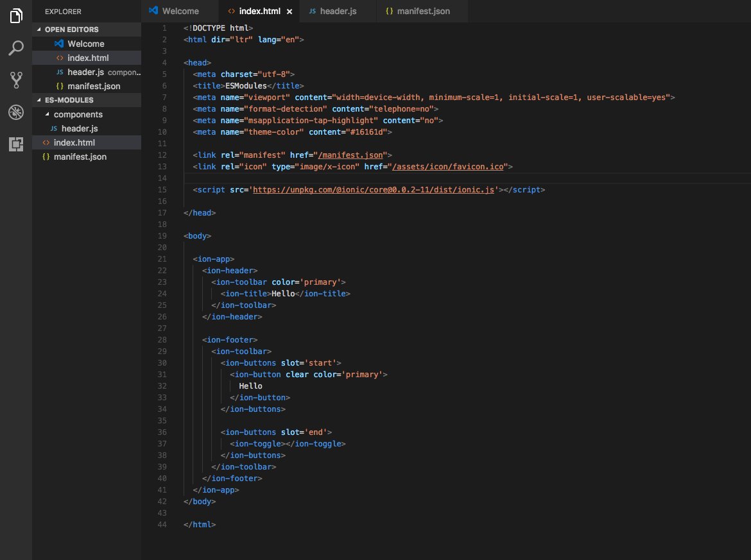Switch to the Welcome tab

click(180, 11)
